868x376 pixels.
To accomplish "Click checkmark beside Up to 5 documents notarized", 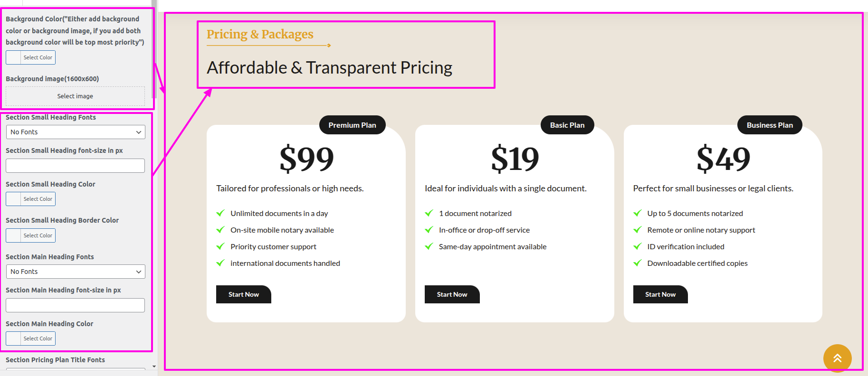I will [x=638, y=213].
